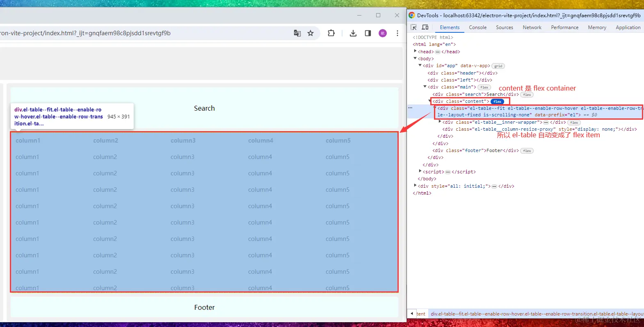Toggle the flex badge on div.footer

pyautogui.click(x=527, y=151)
